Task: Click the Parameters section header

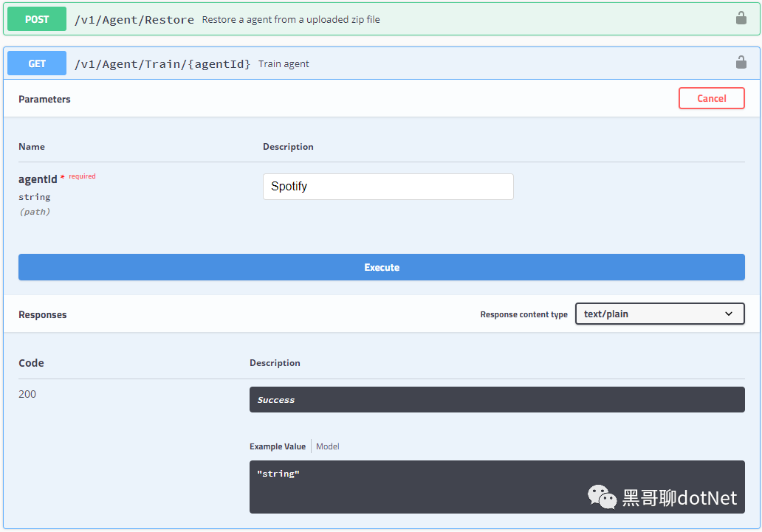Action: point(44,99)
